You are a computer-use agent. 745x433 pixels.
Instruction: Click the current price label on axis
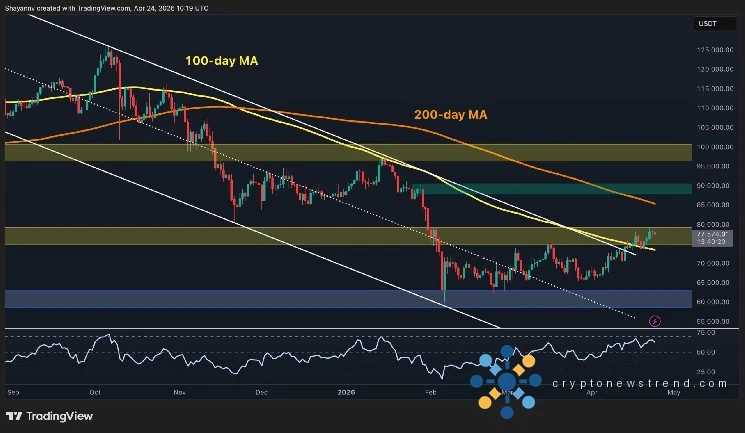[x=712, y=237]
